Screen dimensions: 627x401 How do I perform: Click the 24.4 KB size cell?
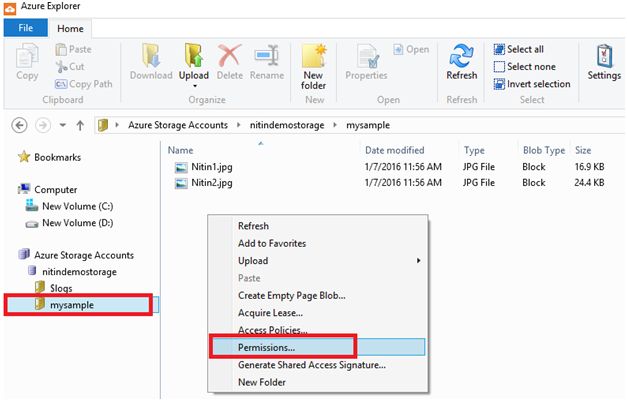click(x=589, y=183)
